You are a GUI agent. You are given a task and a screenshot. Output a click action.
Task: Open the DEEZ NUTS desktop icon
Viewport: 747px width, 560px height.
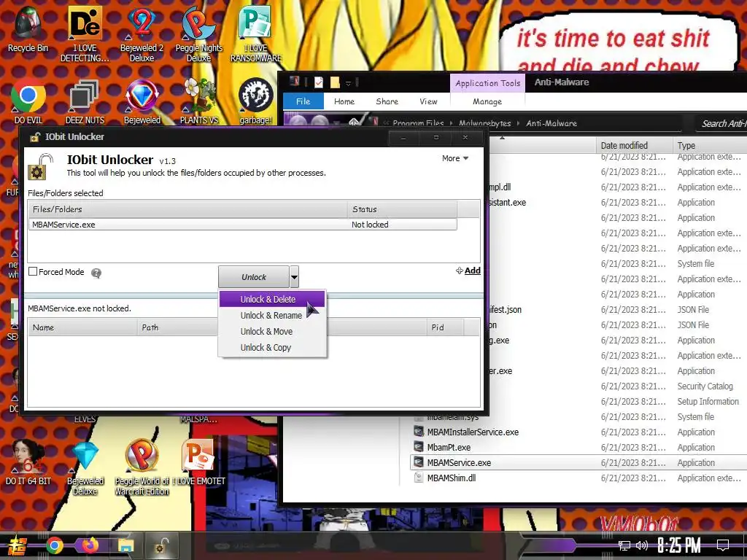point(85,101)
